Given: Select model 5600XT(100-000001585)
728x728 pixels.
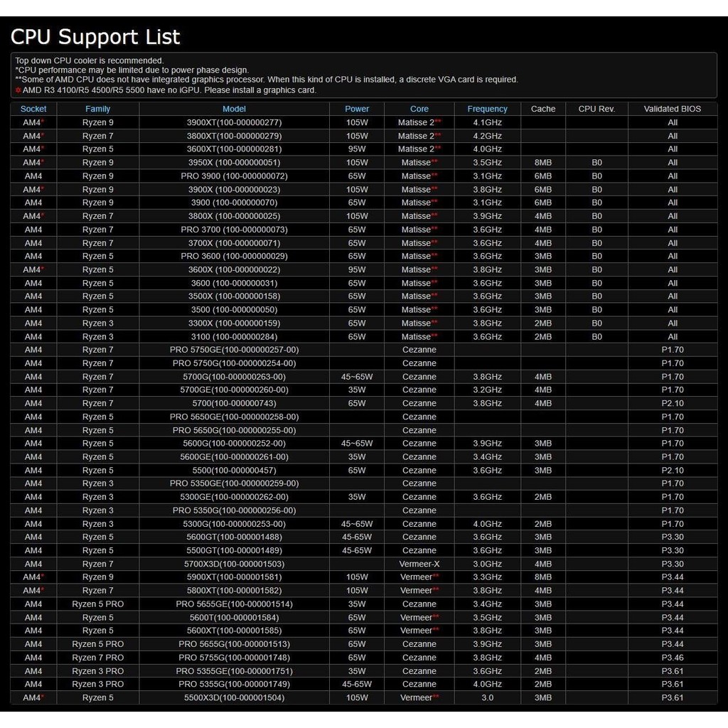Looking at the screenshot, I should pyautogui.click(x=234, y=630).
